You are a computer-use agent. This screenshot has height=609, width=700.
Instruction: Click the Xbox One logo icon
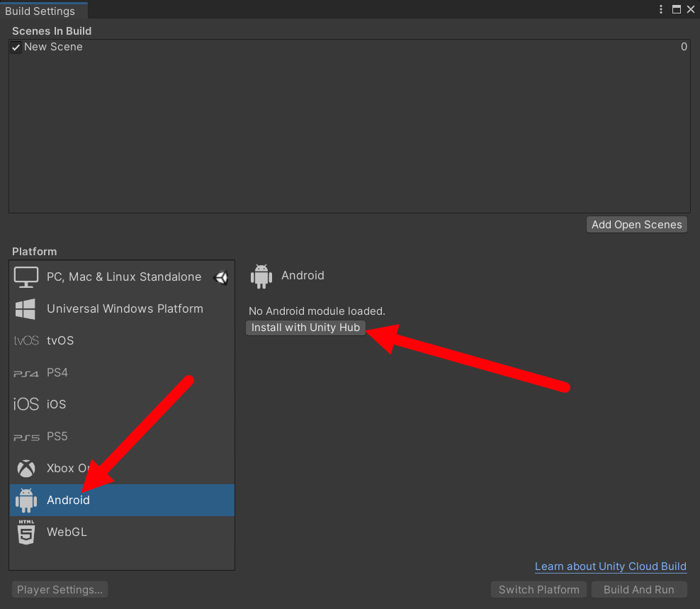[26, 468]
